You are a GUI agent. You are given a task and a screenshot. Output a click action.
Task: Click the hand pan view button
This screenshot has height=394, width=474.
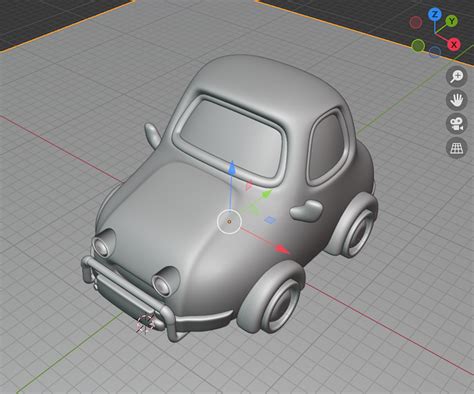pos(456,100)
